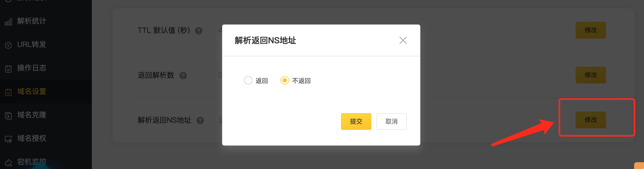
Task: Click 修改 button for 解析返回NS地址
Action: (x=591, y=120)
